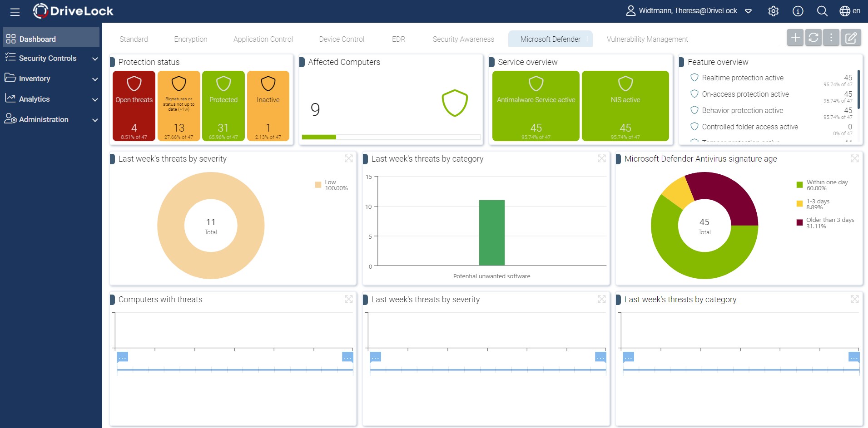868x428 pixels.
Task: Click the Analytics chart icon
Action: point(10,98)
